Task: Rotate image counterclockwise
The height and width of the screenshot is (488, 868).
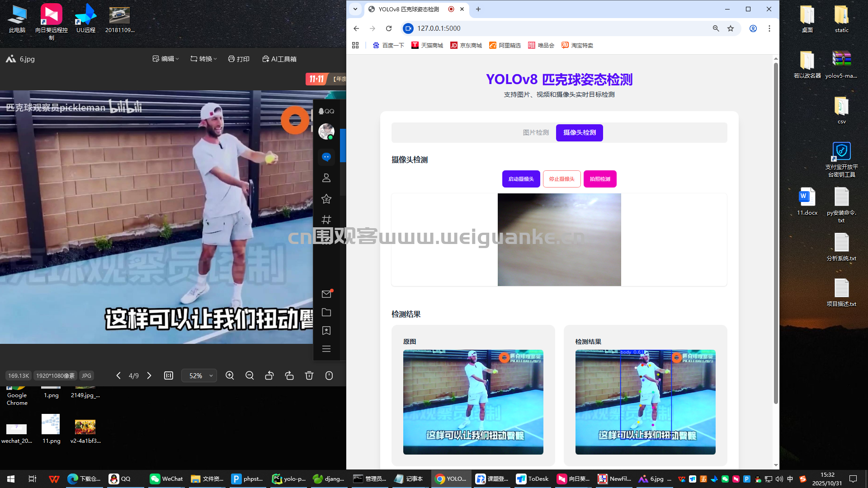Action: pyautogui.click(x=269, y=375)
